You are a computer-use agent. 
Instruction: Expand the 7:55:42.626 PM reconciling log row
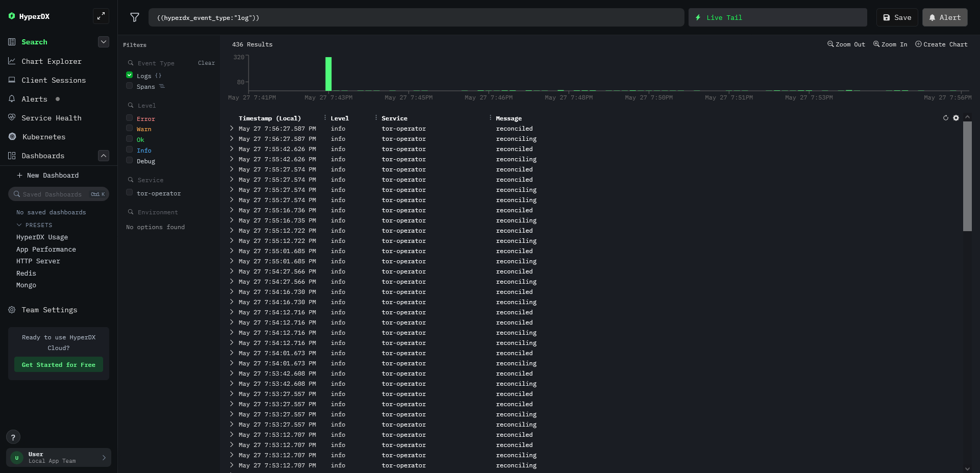coord(232,159)
